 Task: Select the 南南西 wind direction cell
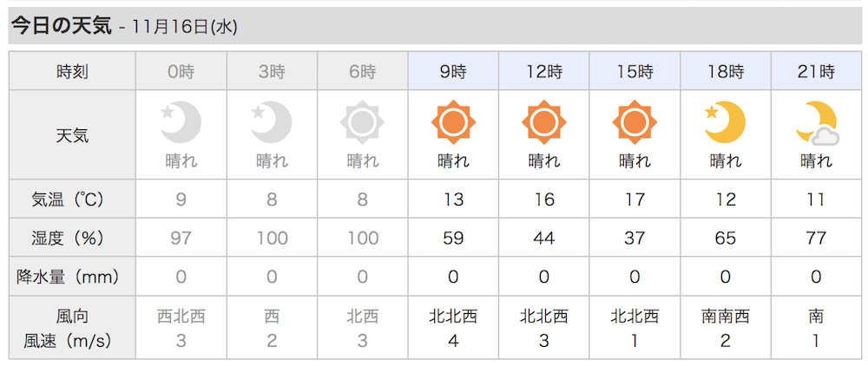[725, 317]
